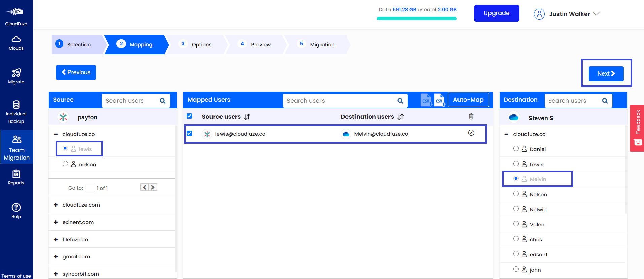Click search icon in Destination panel
The width and height of the screenshot is (644, 279).
click(605, 101)
